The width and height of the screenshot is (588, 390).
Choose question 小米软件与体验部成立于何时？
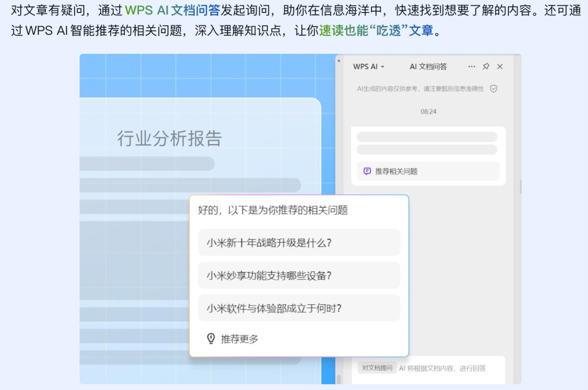(x=299, y=308)
